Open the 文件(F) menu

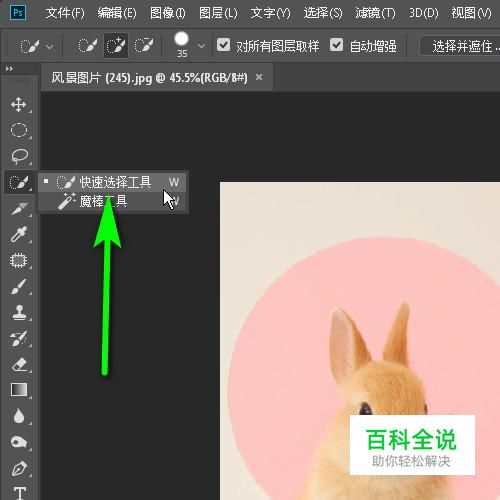point(65,13)
